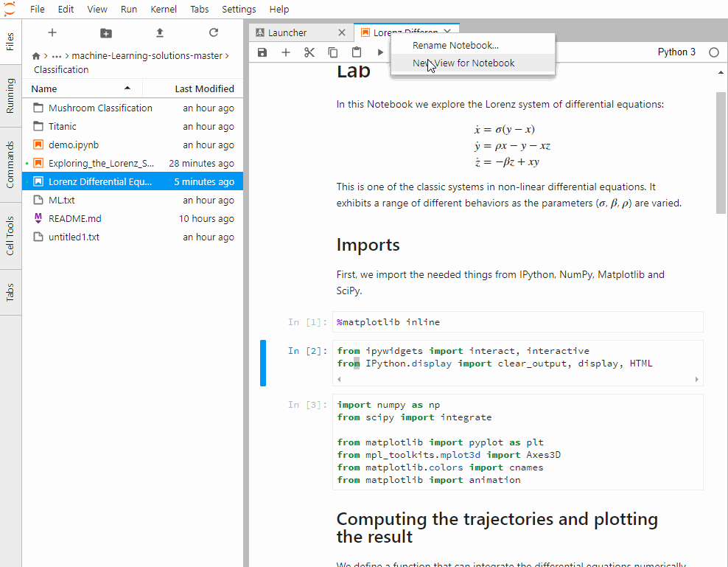This screenshot has width=728, height=567.
Task: Insert a new cell with the plus icon
Action: pyautogui.click(x=286, y=52)
